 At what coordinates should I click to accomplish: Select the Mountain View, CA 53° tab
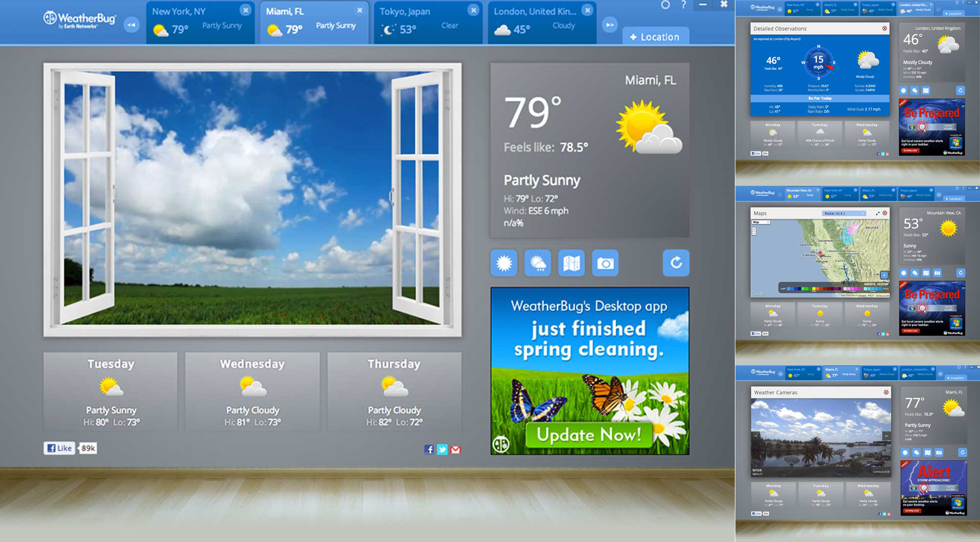(803, 194)
